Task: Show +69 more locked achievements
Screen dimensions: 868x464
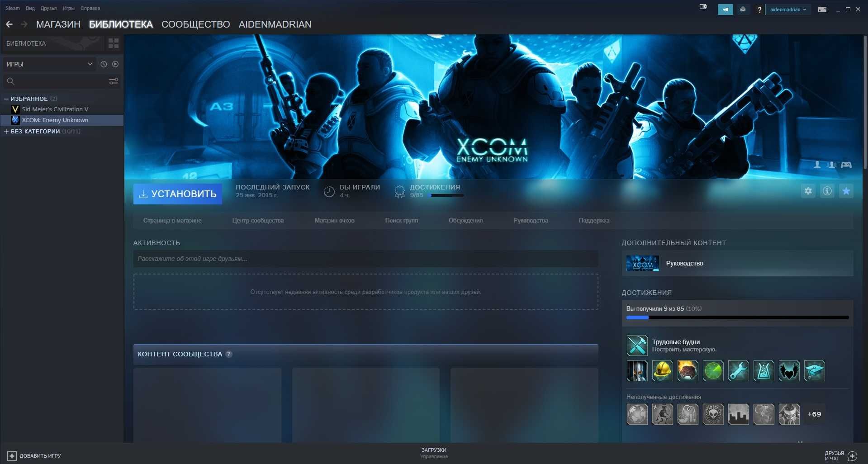Action: coord(814,414)
